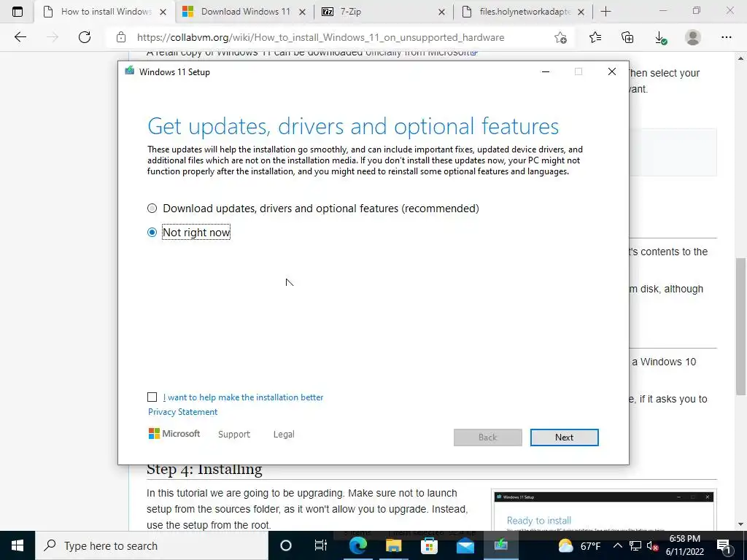Viewport: 747px width, 560px height.
Task: Reload the page with the Refresh icon
Action: [x=85, y=37]
